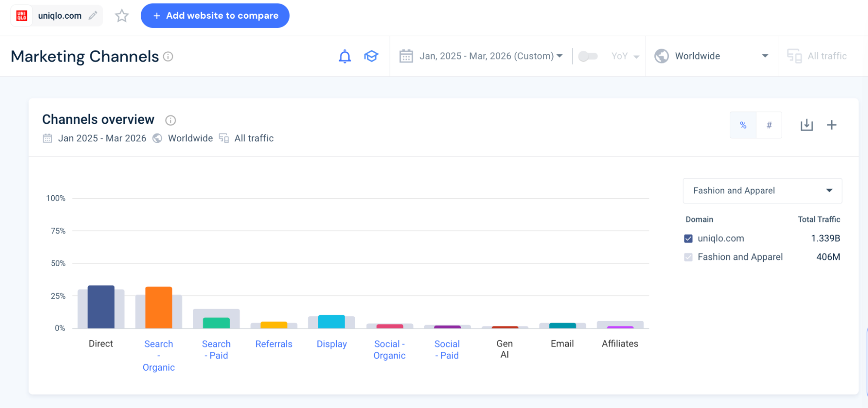
Task: Click the devices icon beside All traffic filter
Action: coord(794,56)
